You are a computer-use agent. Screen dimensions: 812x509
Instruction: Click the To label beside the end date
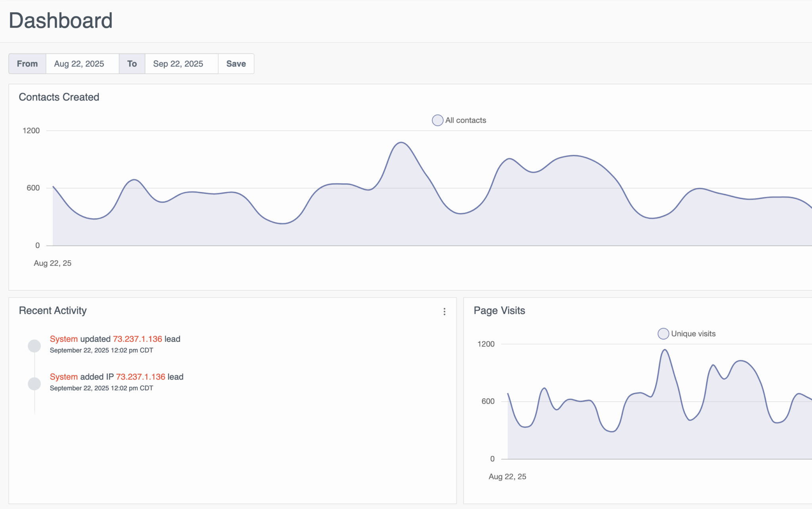coord(132,64)
